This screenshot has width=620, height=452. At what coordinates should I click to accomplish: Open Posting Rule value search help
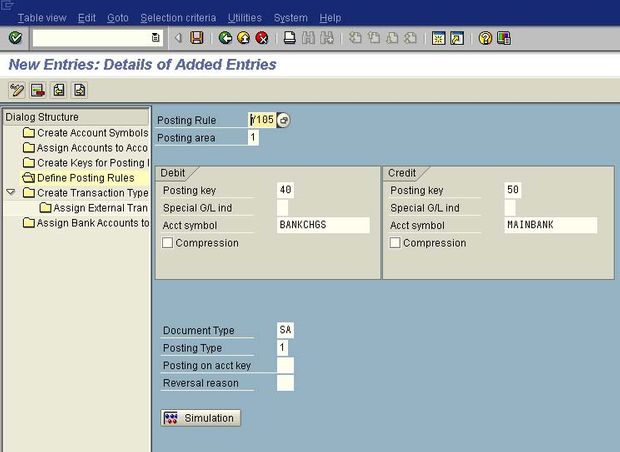284,120
